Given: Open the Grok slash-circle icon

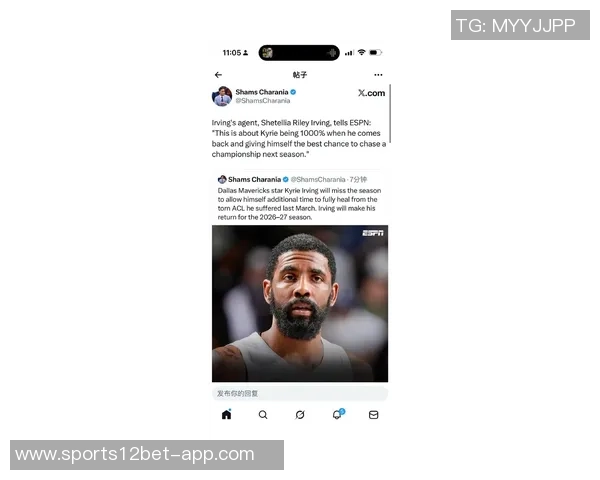Looking at the screenshot, I should (x=300, y=415).
